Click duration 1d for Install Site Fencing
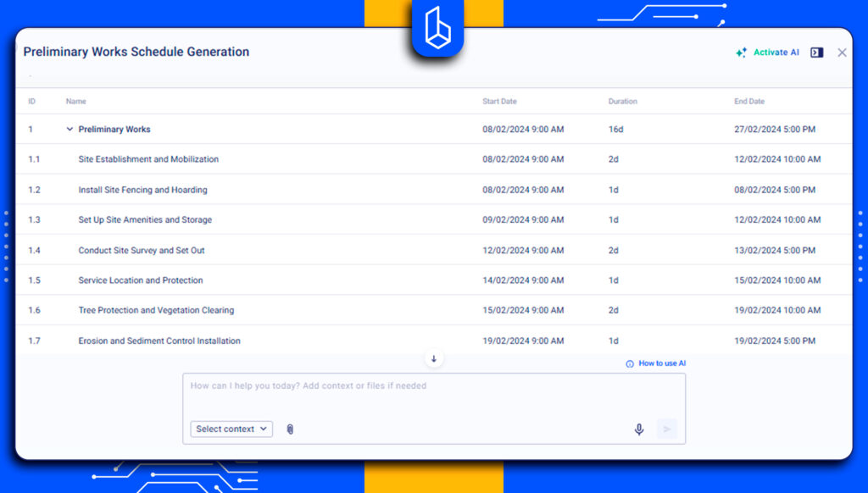Viewport: 868px width, 493px height. click(614, 189)
